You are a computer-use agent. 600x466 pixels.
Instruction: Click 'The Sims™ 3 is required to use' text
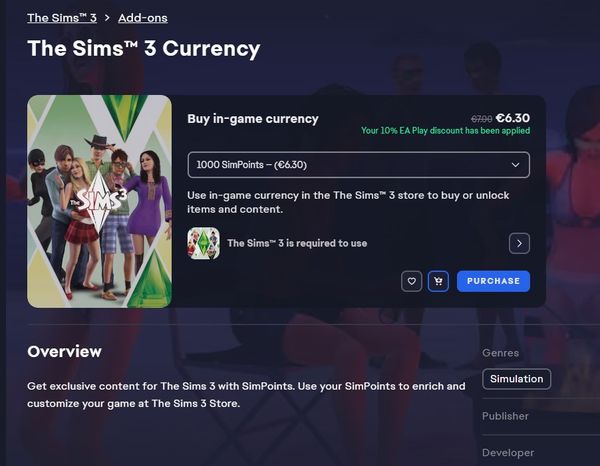pyautogui.click(x=297, y=243)
